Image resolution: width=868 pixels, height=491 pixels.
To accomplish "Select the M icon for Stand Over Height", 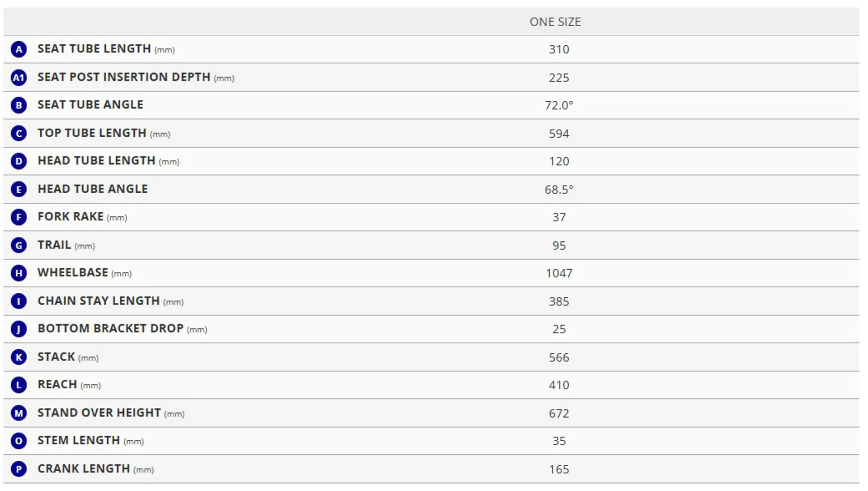I will point(19,413).
